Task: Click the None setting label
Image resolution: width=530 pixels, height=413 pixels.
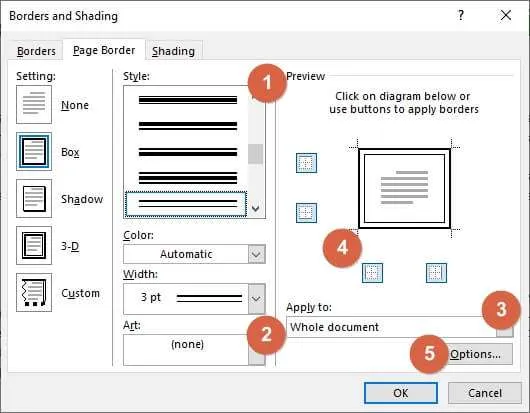Action: click(75, 105)
